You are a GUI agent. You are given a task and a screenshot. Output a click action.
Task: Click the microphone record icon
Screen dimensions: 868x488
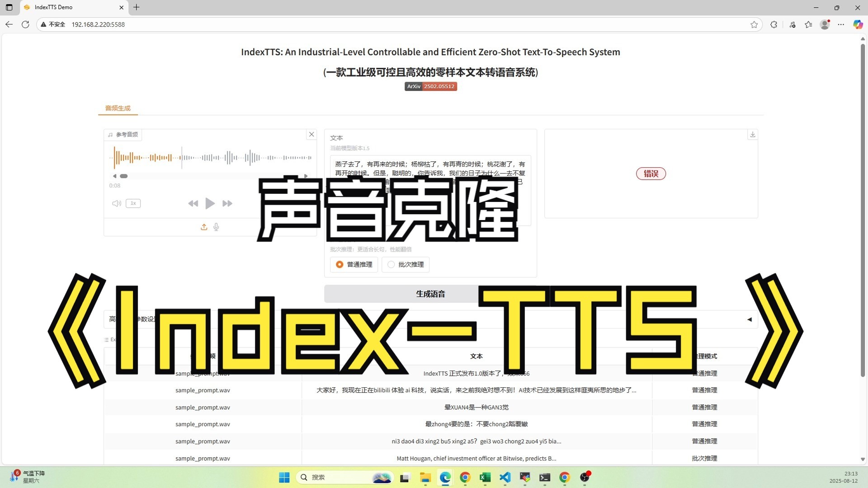tap(216, 227)
